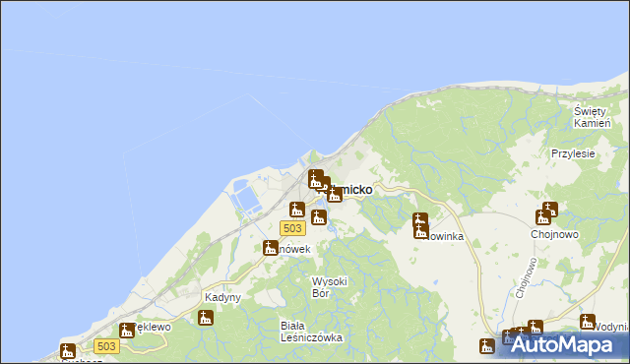
Task: Select the road 503 shield near Pęklewo
Action: click(107, 346)
